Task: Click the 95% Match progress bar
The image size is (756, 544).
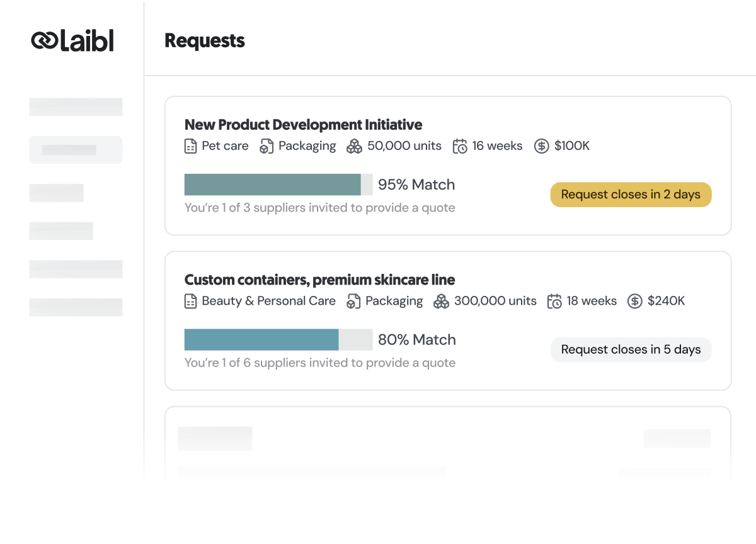Action: point(278,184)
